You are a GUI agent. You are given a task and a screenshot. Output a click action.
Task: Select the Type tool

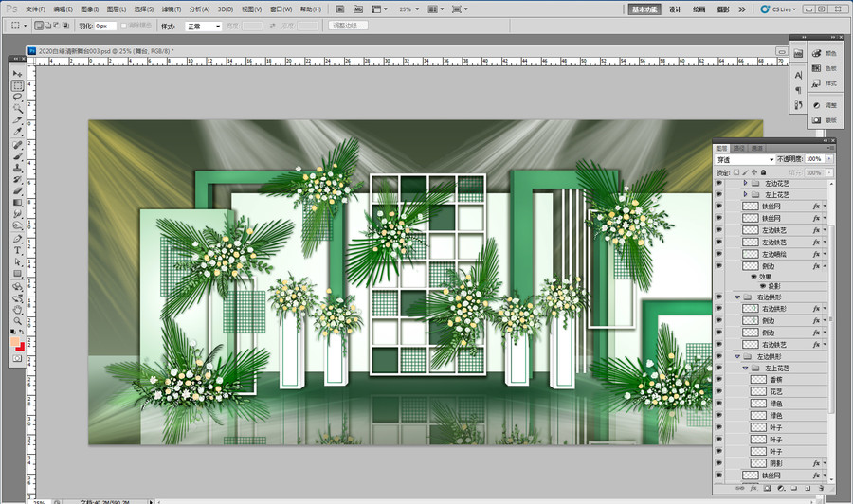[x=17, y=251]
